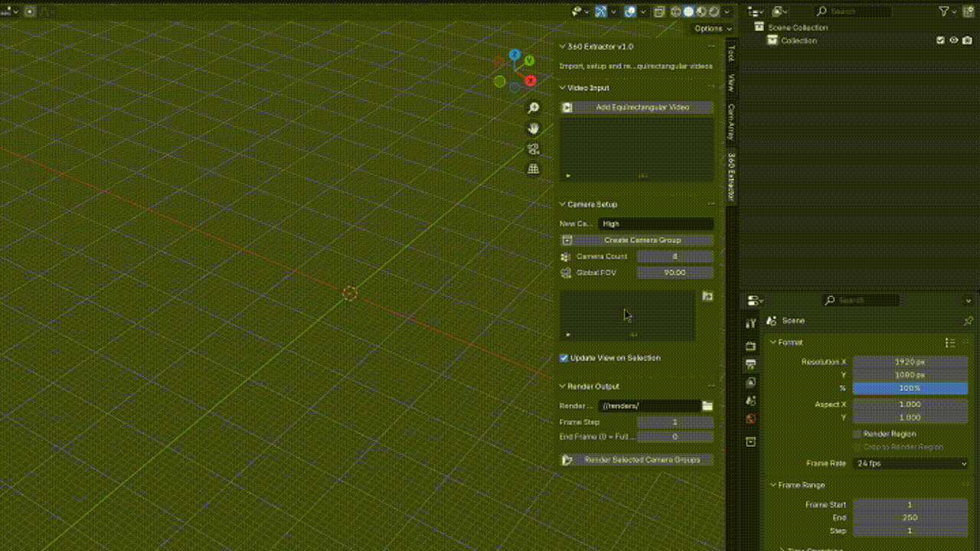Open viewport shading options dropdown arrow

point(727,11)
